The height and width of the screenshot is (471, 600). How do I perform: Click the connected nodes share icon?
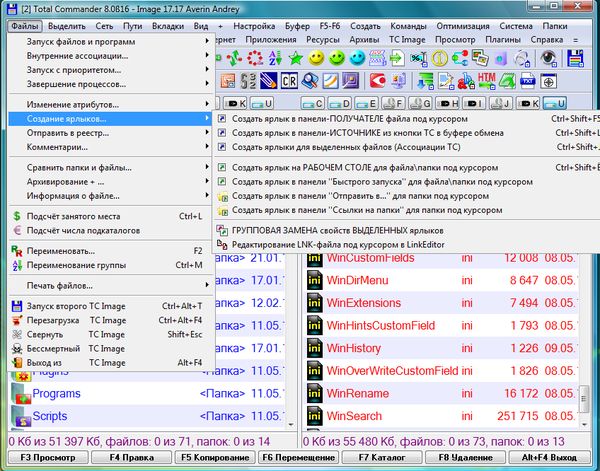460,58
